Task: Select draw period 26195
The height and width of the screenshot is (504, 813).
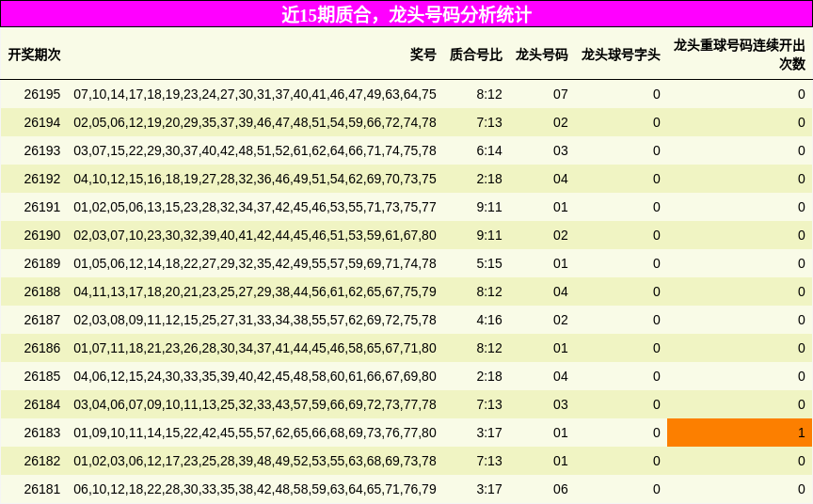Action: click(x=42, y=94)
